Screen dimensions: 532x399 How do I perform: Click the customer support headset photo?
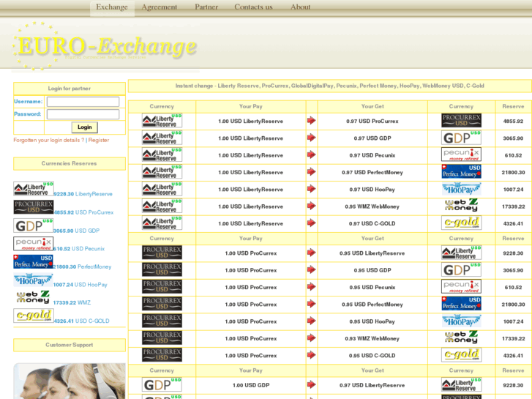(x=70, y=381)
